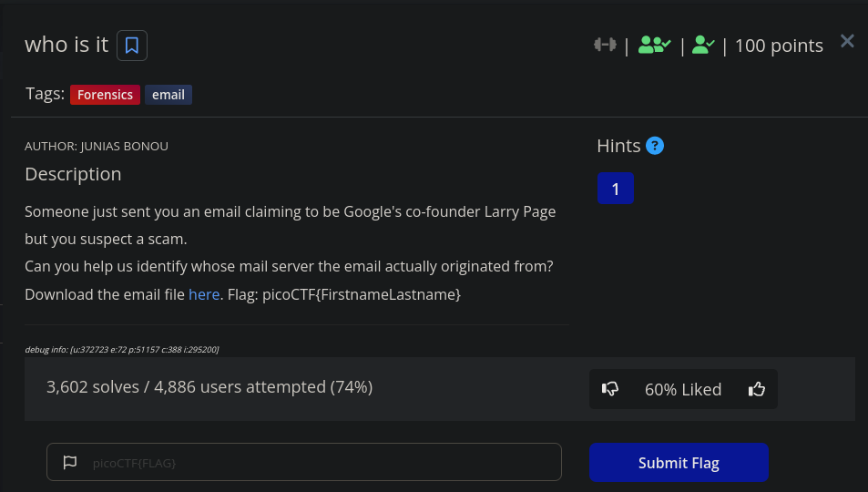Click the debug info line
The height and width of the screenshot is (492, 868).
pyautogui.click(x=122, y=349)
